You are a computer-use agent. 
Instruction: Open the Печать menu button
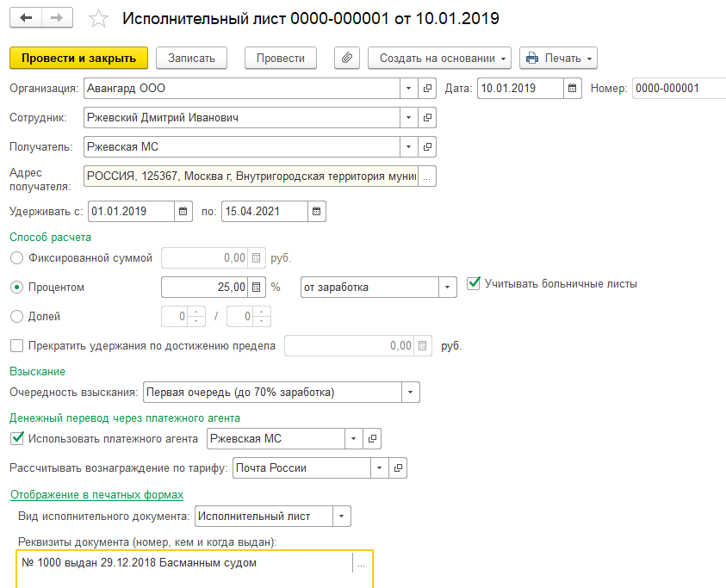558,58
